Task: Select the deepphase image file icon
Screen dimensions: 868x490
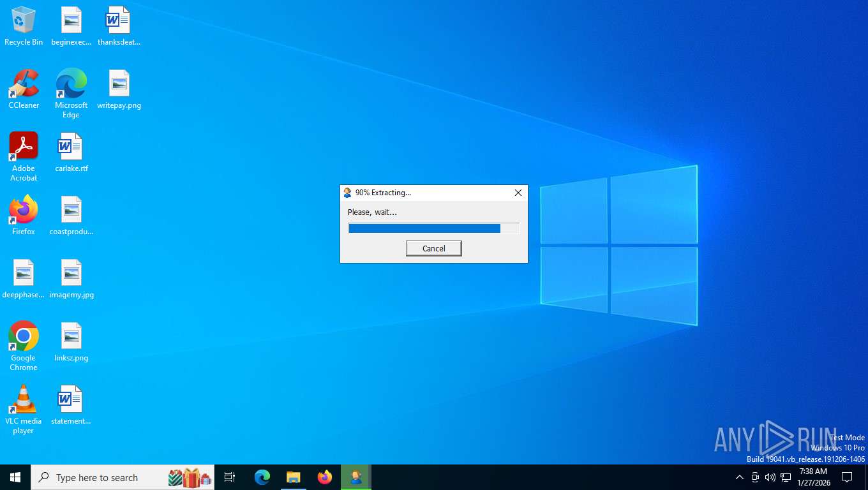Action: pyautogui.click(x=24, y=279)
